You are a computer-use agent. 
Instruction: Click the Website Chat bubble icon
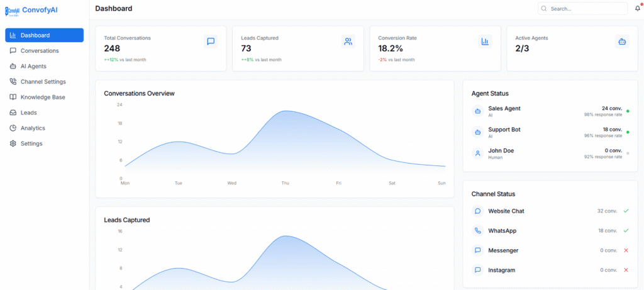point(478,211)
